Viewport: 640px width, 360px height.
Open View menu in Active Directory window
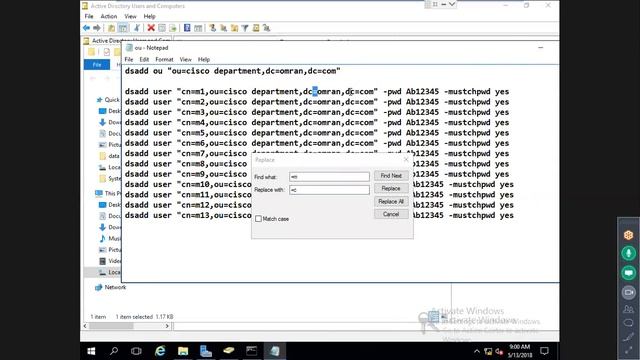coord(130,16)
